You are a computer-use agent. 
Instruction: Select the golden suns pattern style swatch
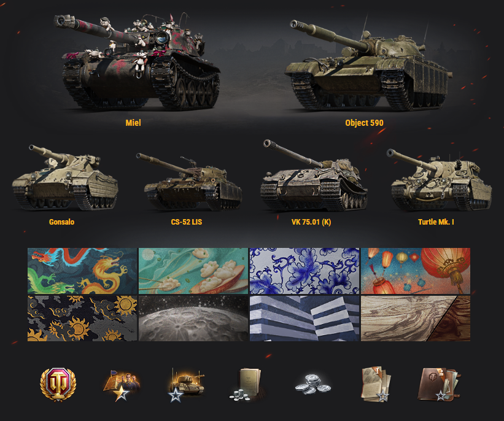82,318
